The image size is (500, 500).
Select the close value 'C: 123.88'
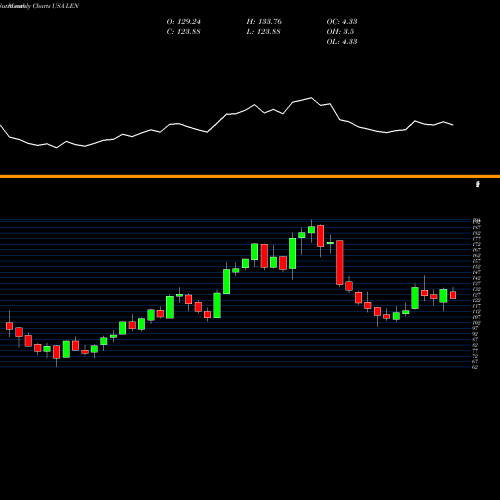point(184,32)
